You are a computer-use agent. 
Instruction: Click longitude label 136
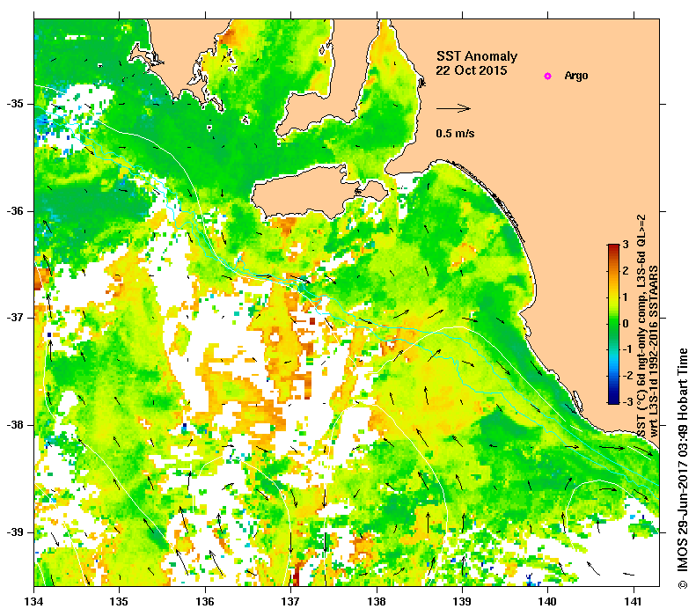pos(205,601)
